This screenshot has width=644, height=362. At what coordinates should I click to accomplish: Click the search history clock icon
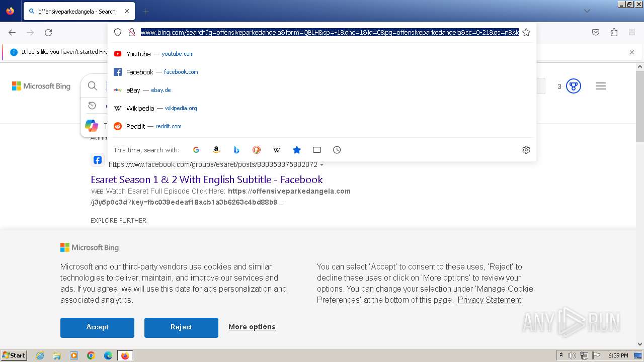coord(92,106)
